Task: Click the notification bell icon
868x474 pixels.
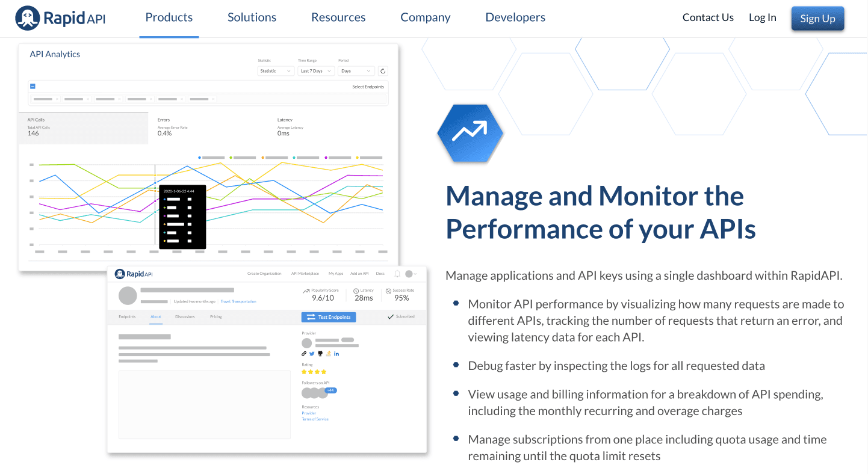Action: 397,274
